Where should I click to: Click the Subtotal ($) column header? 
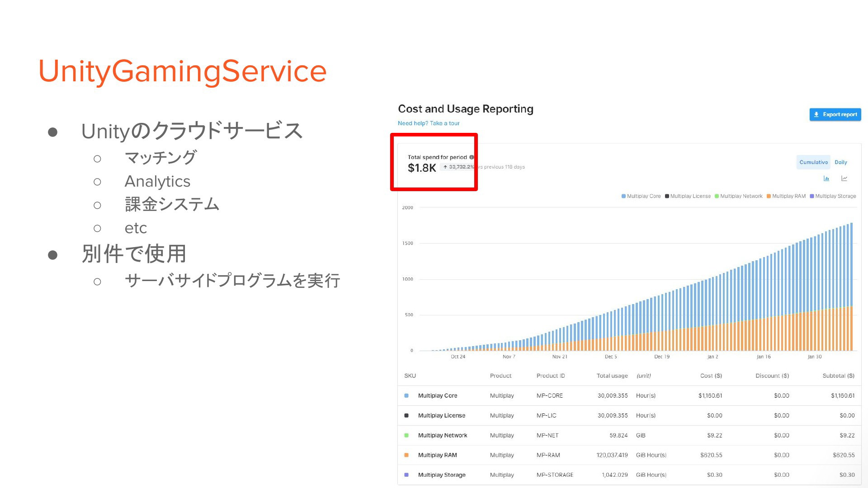tap(839, 376)
